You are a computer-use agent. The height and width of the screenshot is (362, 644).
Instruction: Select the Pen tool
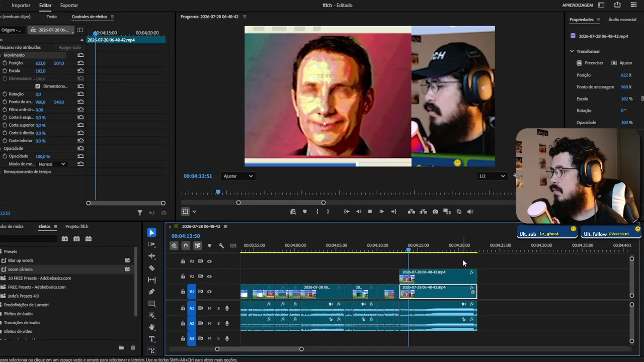click(151, 292)
